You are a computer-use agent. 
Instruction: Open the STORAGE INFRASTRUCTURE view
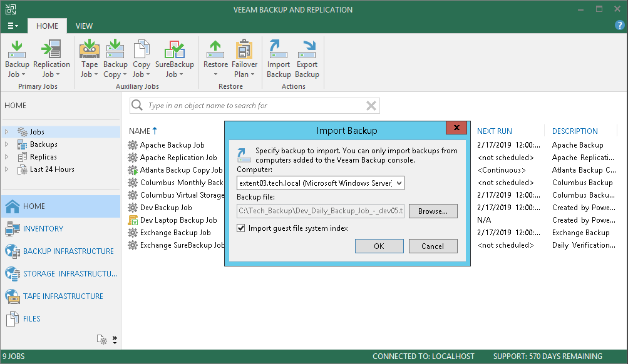pyautogui.click(x=60, y=273)
